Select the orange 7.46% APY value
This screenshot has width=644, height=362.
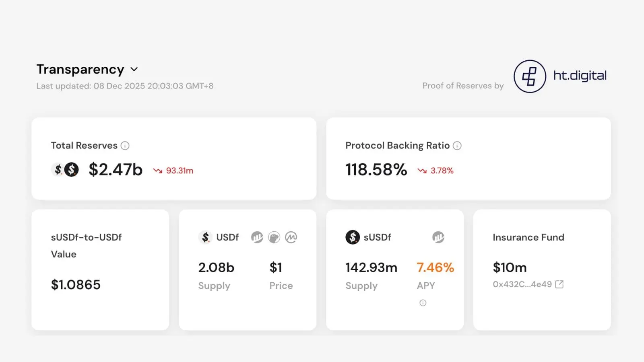point(435,267)
